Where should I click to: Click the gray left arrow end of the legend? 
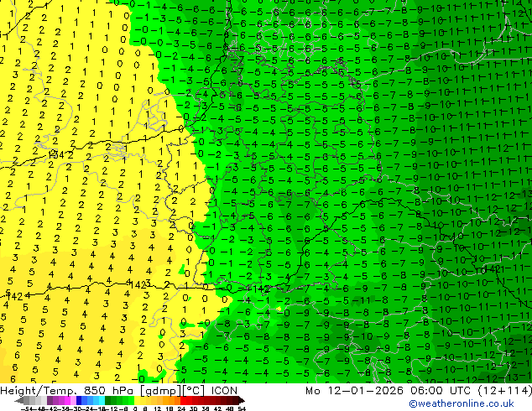(x=19, y=401)
